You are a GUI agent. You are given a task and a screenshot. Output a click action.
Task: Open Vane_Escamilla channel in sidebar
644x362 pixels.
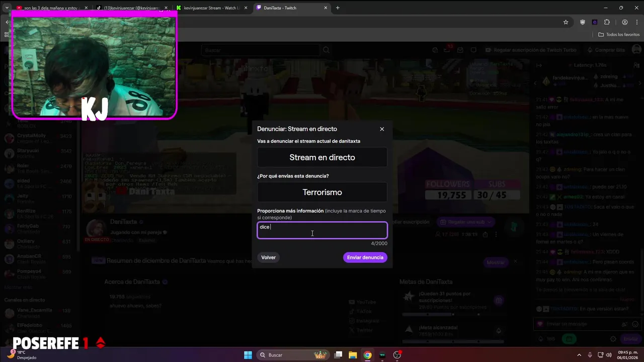(x=39, y=313)
